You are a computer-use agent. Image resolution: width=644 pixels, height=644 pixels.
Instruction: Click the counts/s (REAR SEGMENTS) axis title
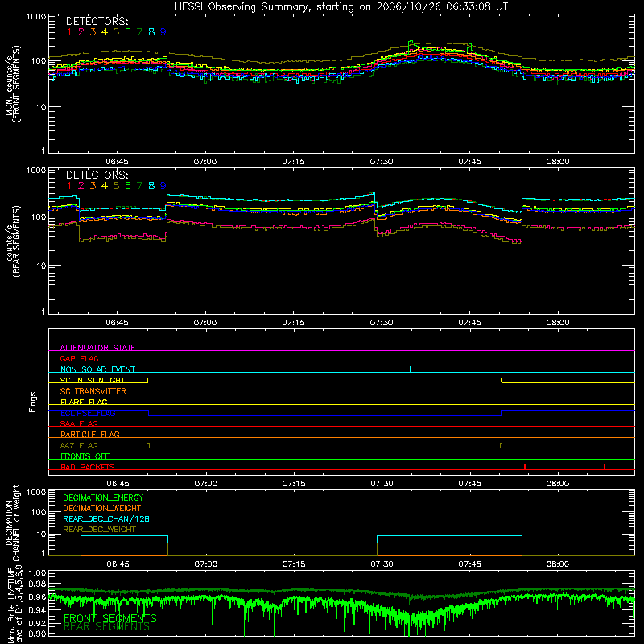pos(13,242)
